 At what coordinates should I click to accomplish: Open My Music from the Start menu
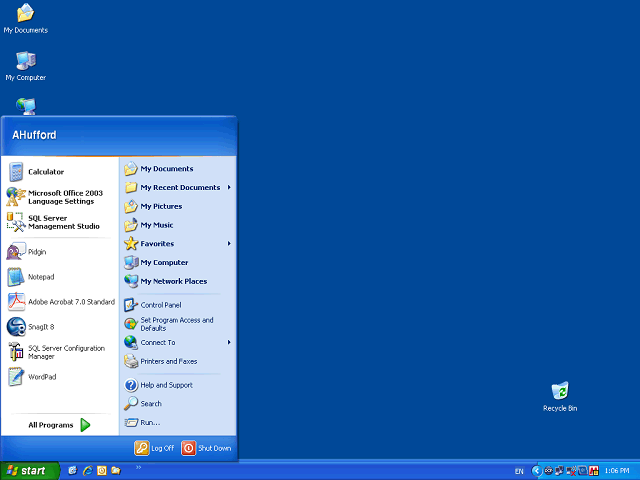coord(178,225)
